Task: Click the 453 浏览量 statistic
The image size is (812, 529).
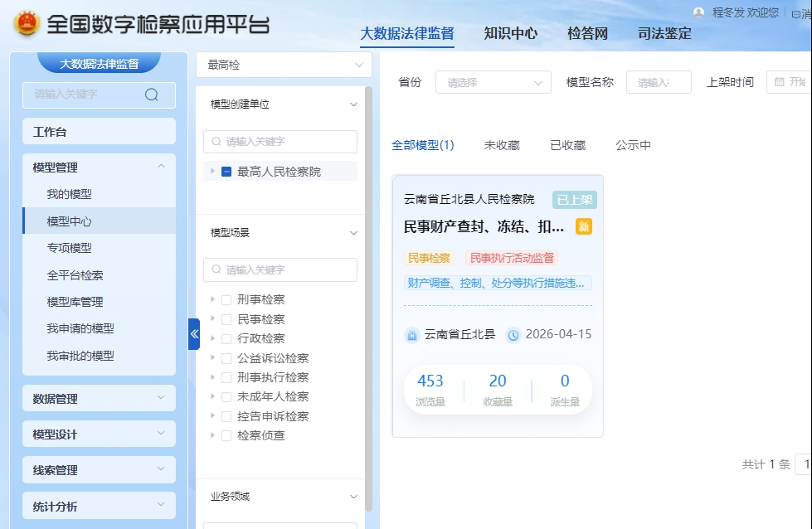Action: coord(430,390)
